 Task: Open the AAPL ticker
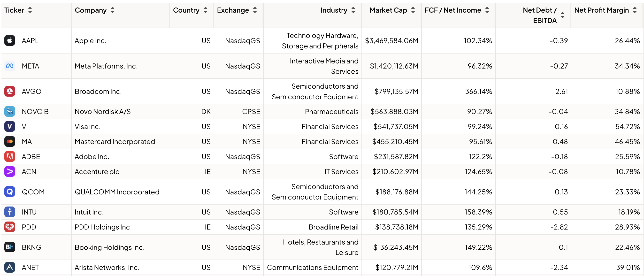click(x=30, y=41)
